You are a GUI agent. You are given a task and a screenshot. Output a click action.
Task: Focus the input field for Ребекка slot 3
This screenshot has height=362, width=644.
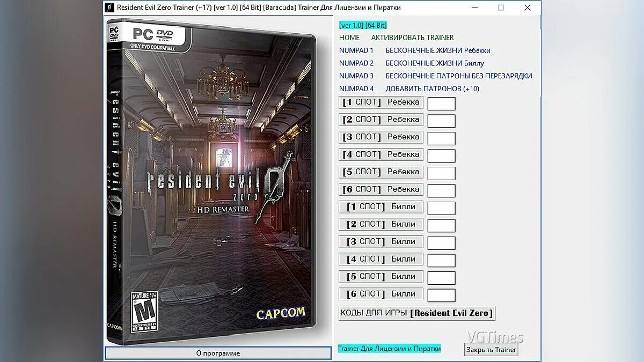(x=442, y=139)
